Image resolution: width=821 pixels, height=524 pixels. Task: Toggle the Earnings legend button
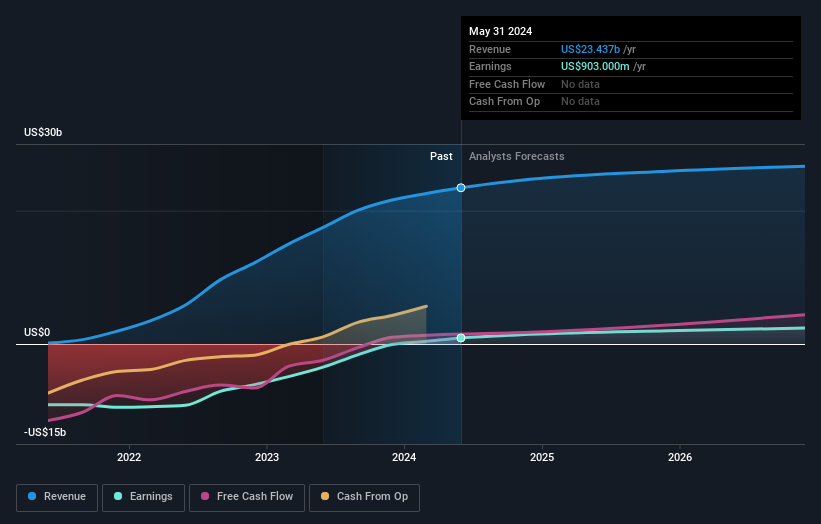pos(143,497)
